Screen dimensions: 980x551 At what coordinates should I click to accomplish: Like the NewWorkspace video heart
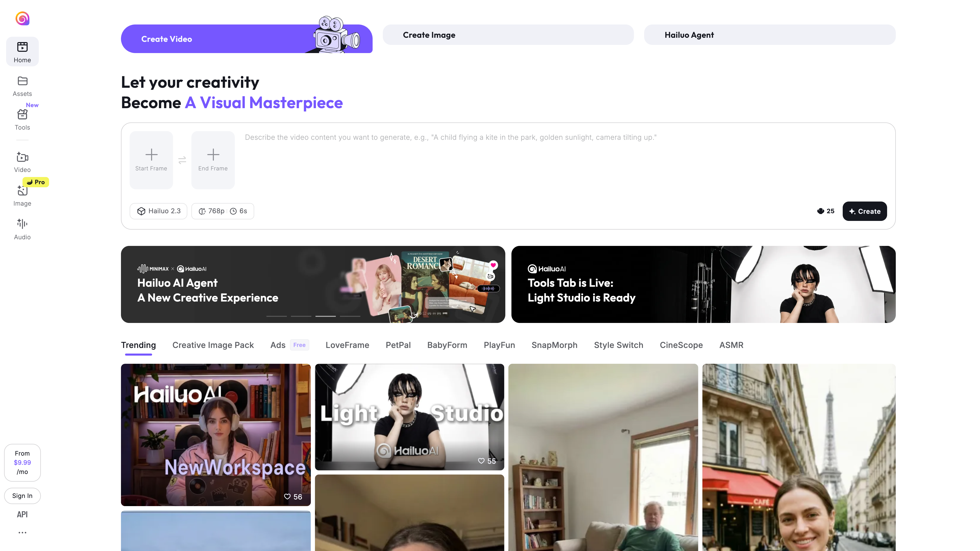pos(287,497)
